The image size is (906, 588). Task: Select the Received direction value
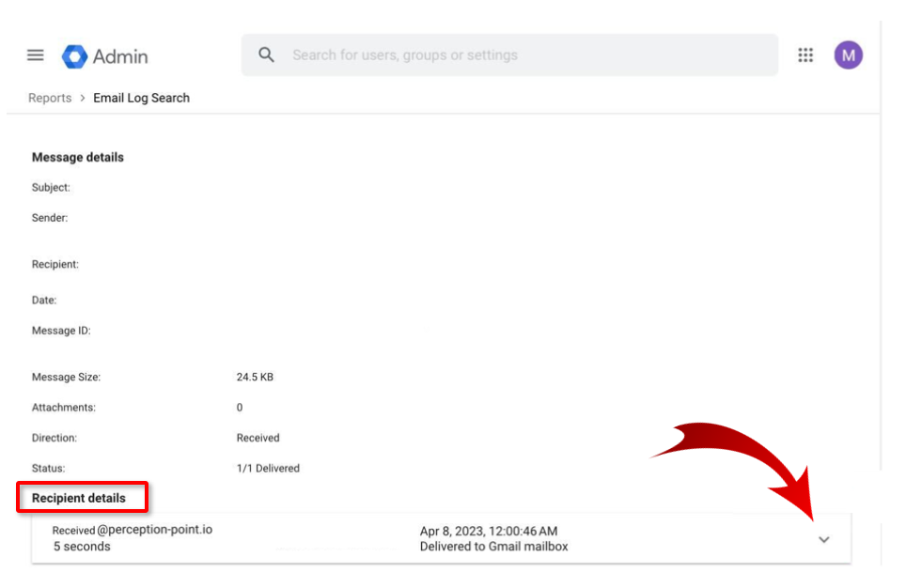tap(258, 438)
